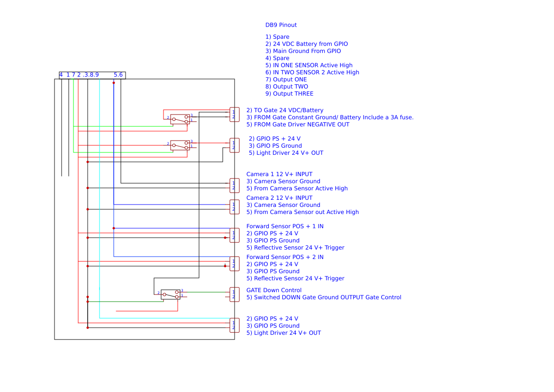
Task: Click the Camera 1 connector symbol
Action: pyautogui.click(x=234, y=186)
